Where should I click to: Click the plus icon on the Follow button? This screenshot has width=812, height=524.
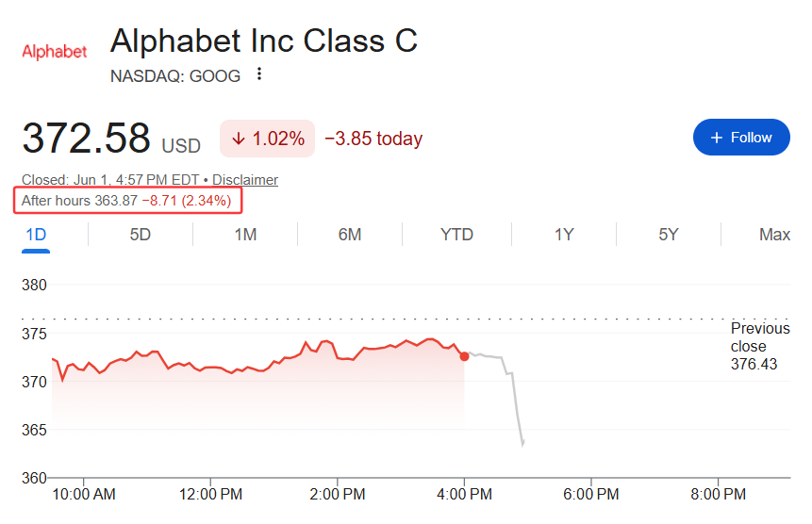tap(716, 138)
